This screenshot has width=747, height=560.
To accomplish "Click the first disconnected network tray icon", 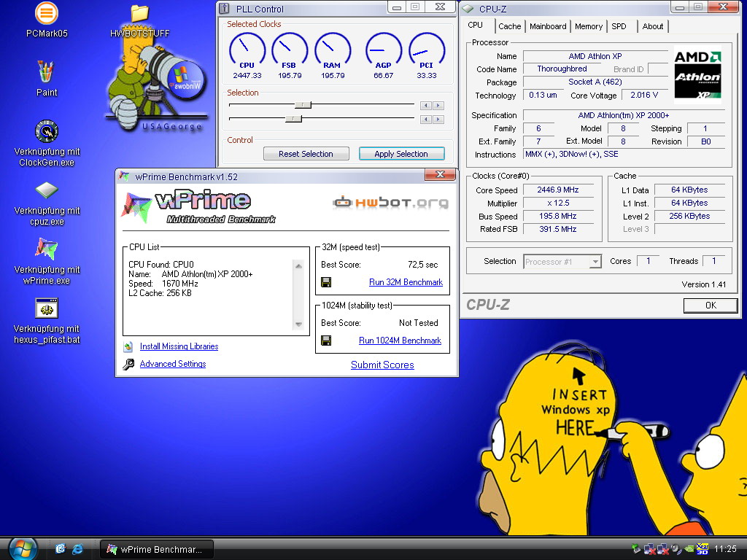I will 649,549.
